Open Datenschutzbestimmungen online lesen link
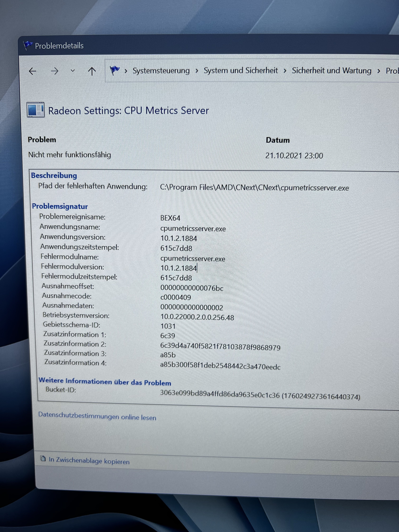The height and width of the screenshot is (532, 399). [x=97, y=416]
